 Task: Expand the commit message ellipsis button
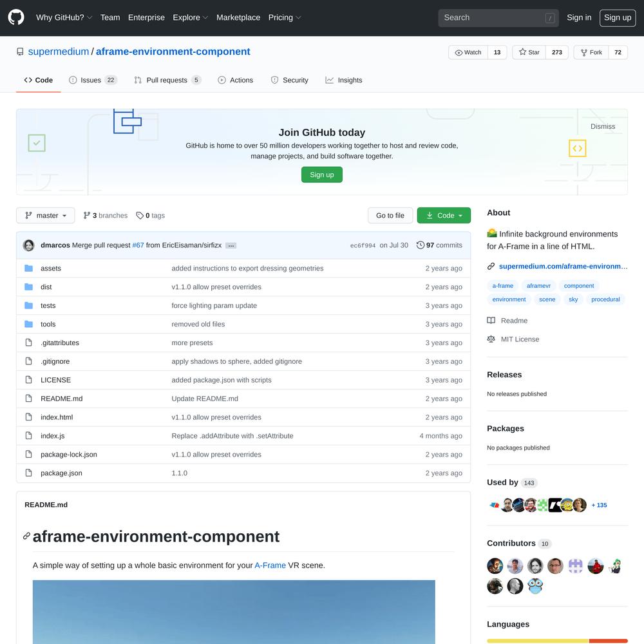click(x=231, y=245)
